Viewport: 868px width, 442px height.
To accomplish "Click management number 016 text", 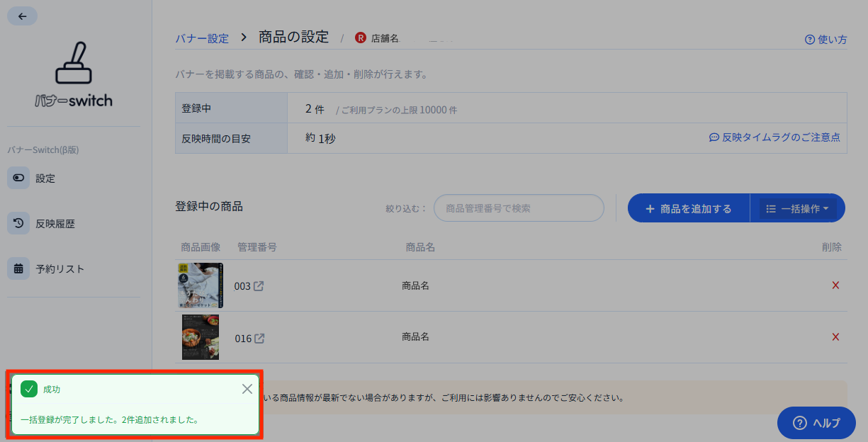I will (243, 339).
